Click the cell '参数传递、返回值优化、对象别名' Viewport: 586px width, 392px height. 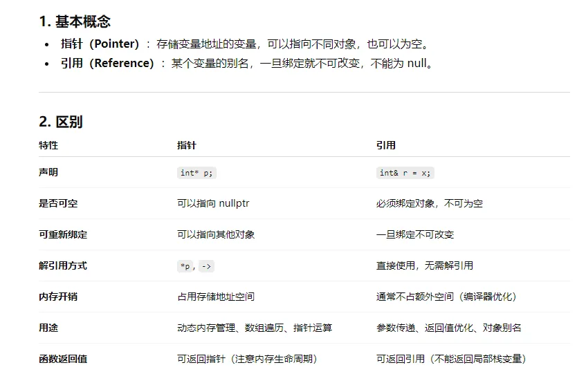pos(449,328)
